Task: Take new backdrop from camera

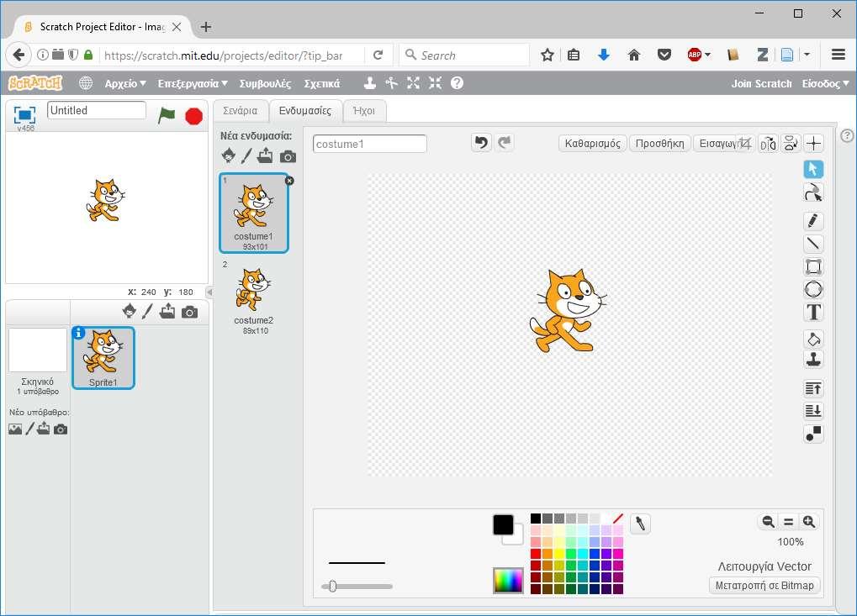Action: point(61,429)
